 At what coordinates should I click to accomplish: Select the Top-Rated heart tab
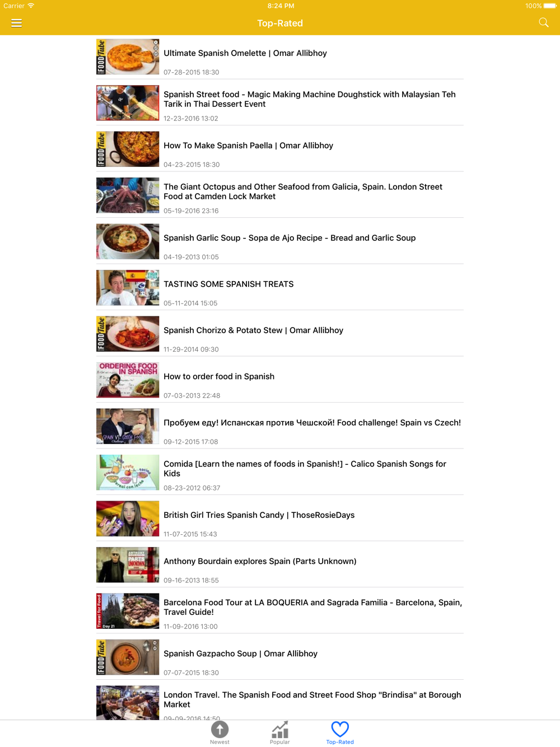[340, 732]
